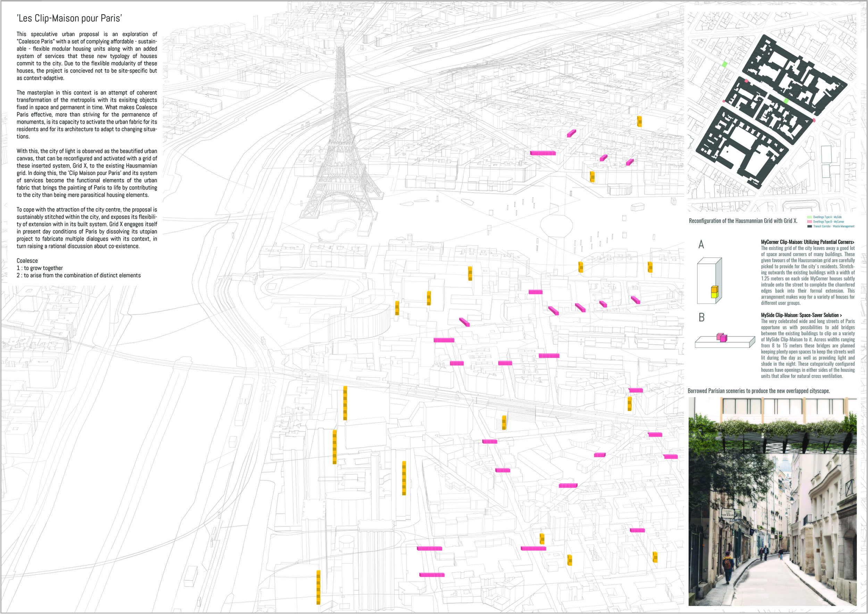Screen dimensions: 868x614
Task: Click the green legend swatch for Type A
Action: click(x=809, y=217)
